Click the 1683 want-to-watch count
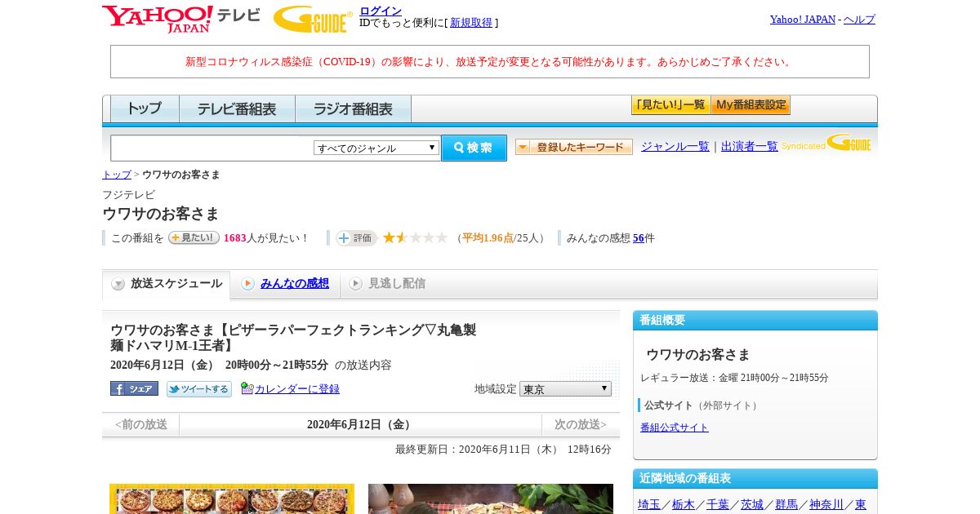 click(x=235, y=238)
